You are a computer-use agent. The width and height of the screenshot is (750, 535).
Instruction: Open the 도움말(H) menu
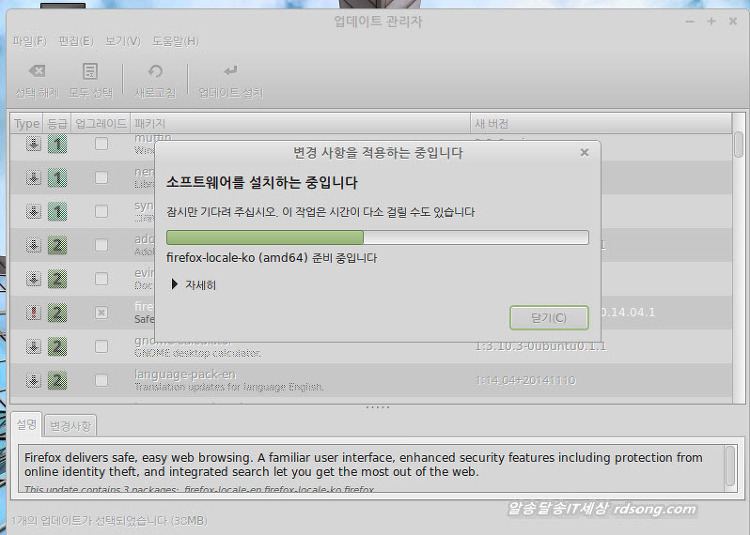click(175, 41)
